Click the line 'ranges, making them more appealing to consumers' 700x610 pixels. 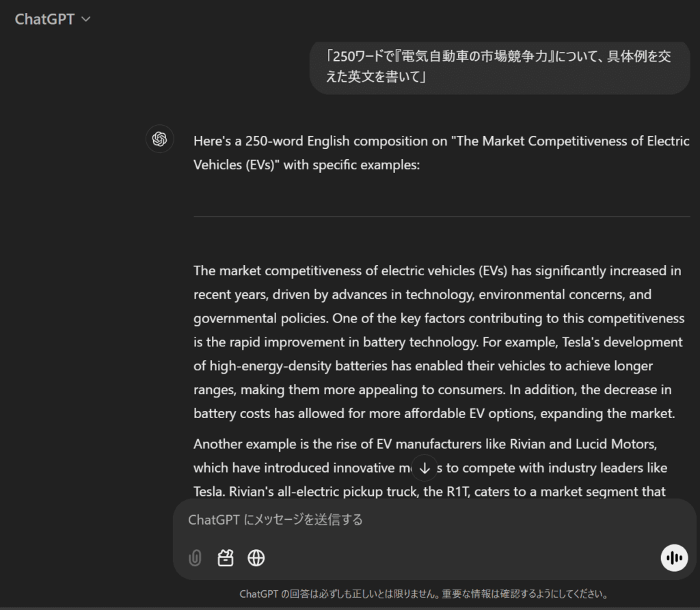433,389
